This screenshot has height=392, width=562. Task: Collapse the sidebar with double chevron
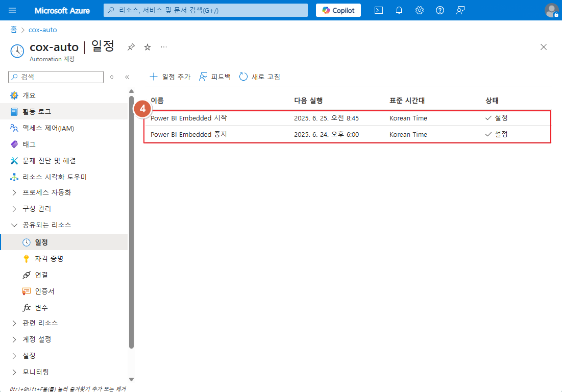[x=127, y=77]
